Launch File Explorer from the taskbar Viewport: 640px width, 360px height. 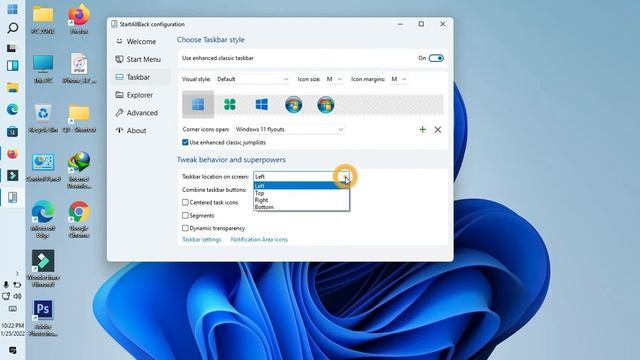[12, 87]
